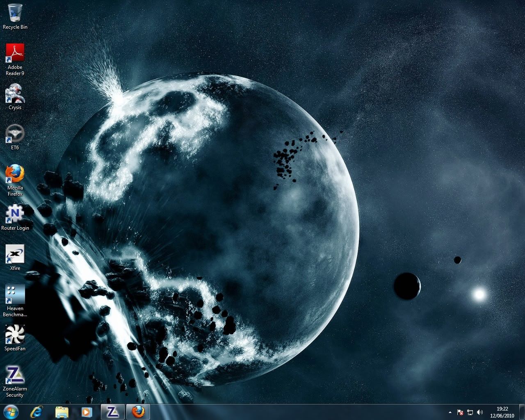Open the network connection tray icon
Image resolution: width=525 pixels, height=420 pixels.
coord(470,412)
